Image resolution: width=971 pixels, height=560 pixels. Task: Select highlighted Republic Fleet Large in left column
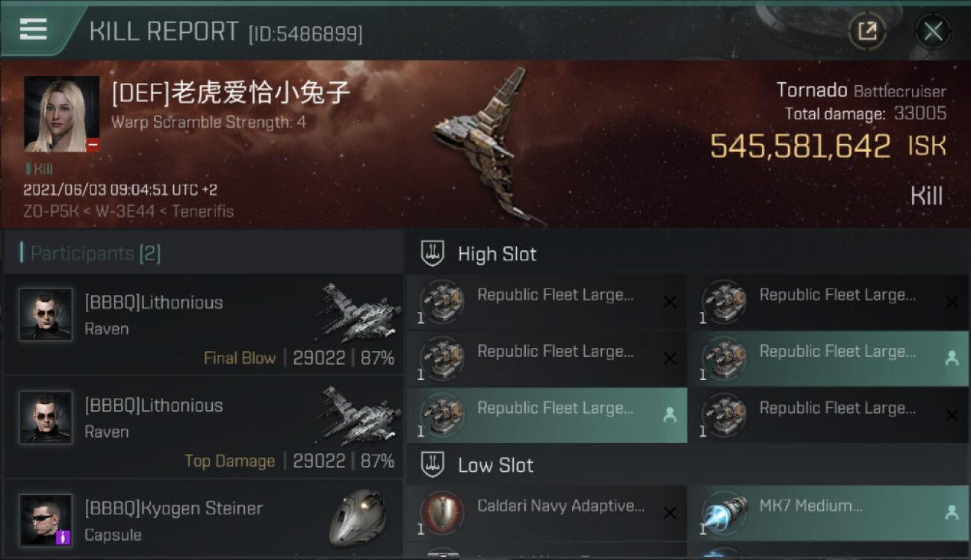(547, 415)
